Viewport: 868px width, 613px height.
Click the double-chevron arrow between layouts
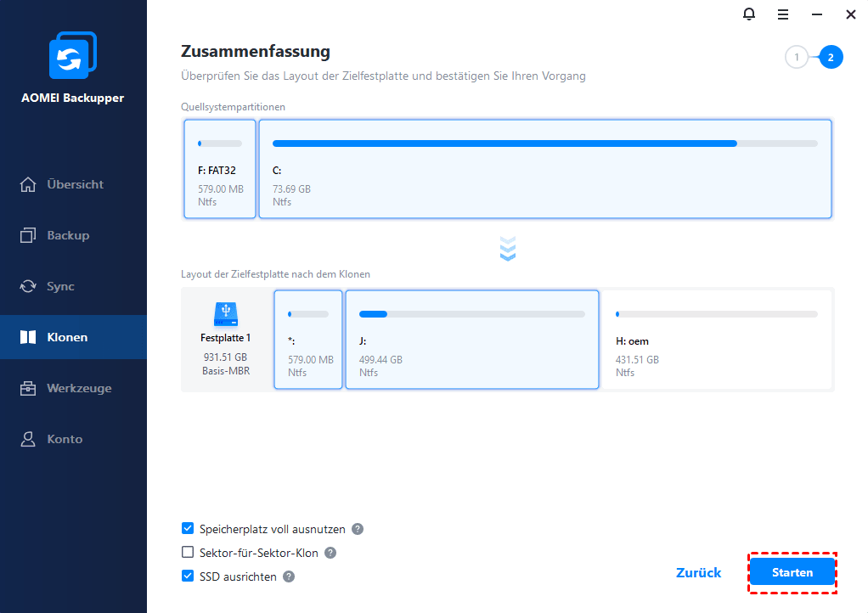(x=508, y=249)
